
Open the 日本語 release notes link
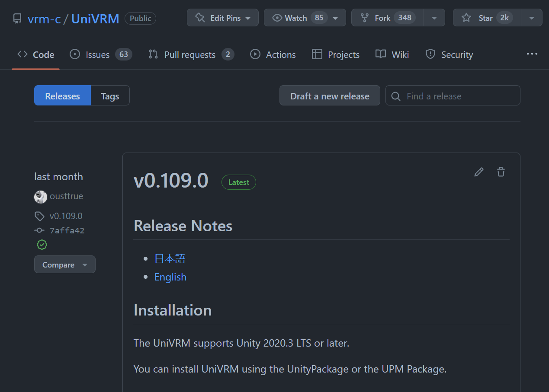[x=170, y=258]
